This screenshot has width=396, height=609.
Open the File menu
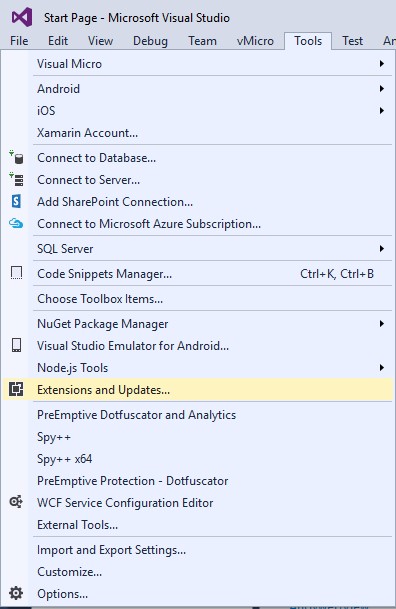click(x=19, y=41)
